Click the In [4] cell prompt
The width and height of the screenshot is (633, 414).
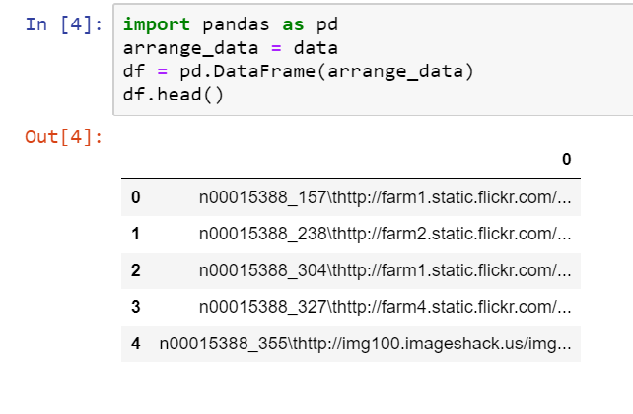point(65,25)
